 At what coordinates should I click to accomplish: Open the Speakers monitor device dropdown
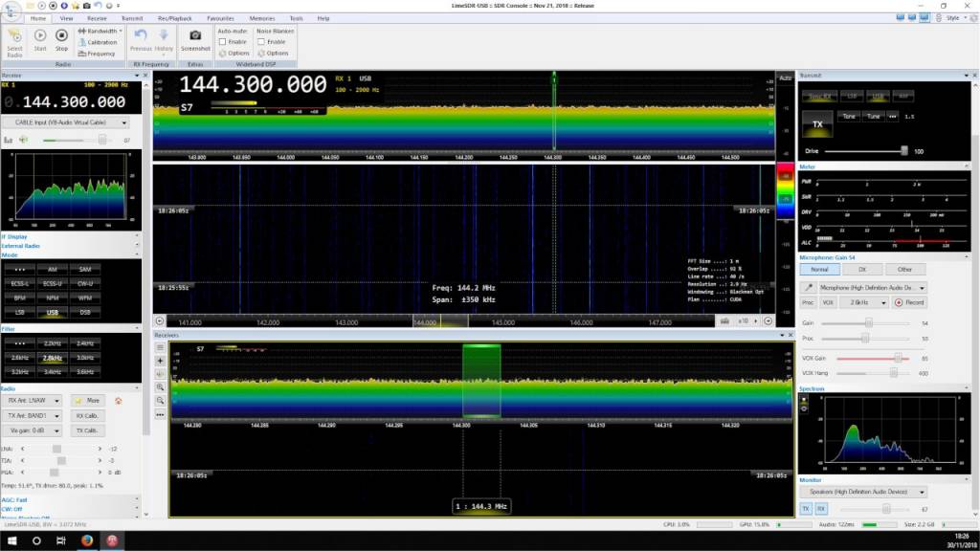point(864,493)
